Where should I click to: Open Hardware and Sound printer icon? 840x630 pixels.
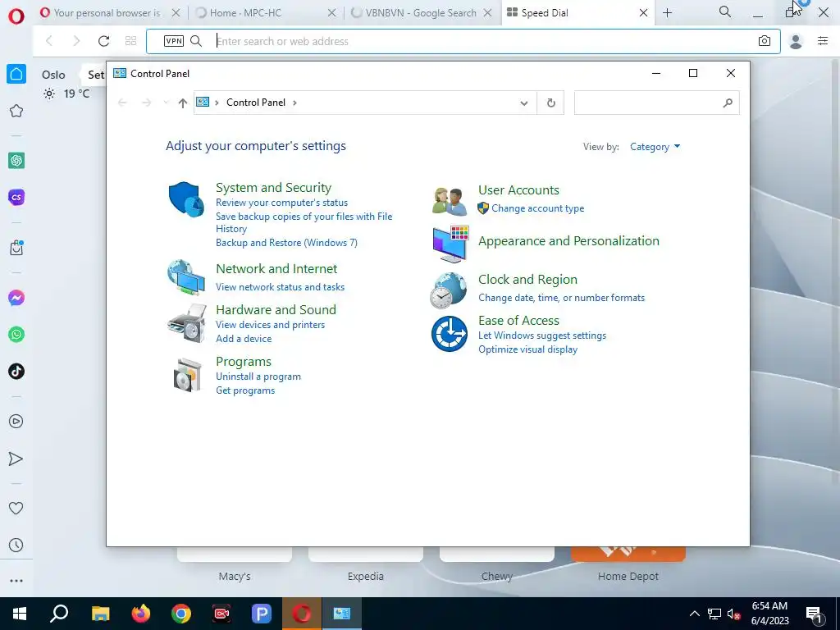[x=186, y=323]
